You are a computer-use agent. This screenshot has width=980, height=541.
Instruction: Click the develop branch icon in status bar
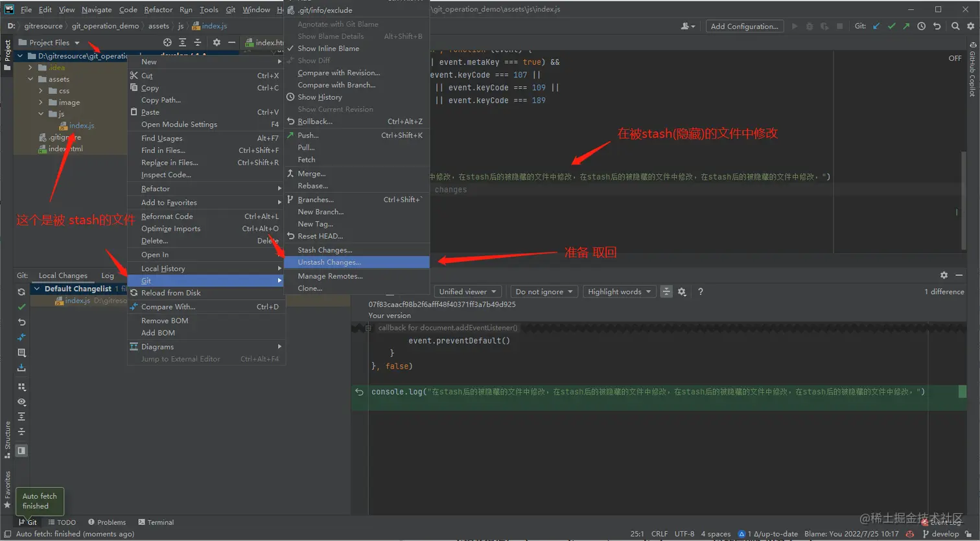coord(925,533)
